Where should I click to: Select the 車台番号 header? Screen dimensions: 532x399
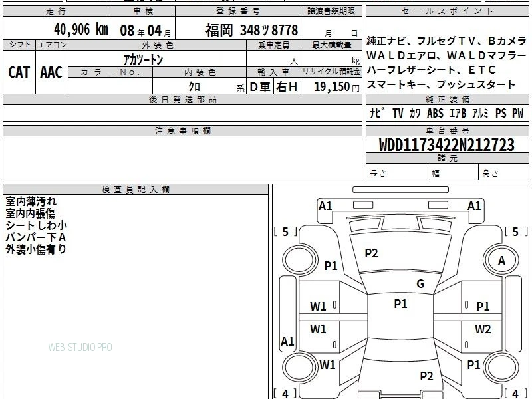[x=448, y=130]
